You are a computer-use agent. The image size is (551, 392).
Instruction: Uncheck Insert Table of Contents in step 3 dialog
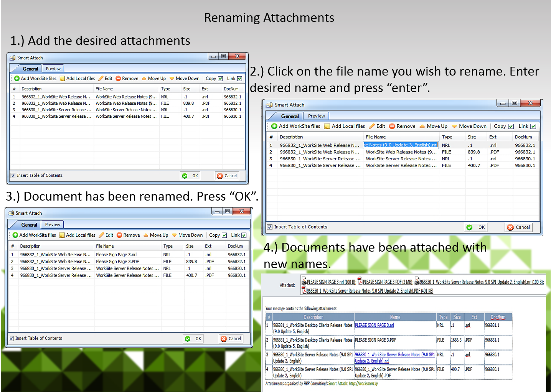12,338
